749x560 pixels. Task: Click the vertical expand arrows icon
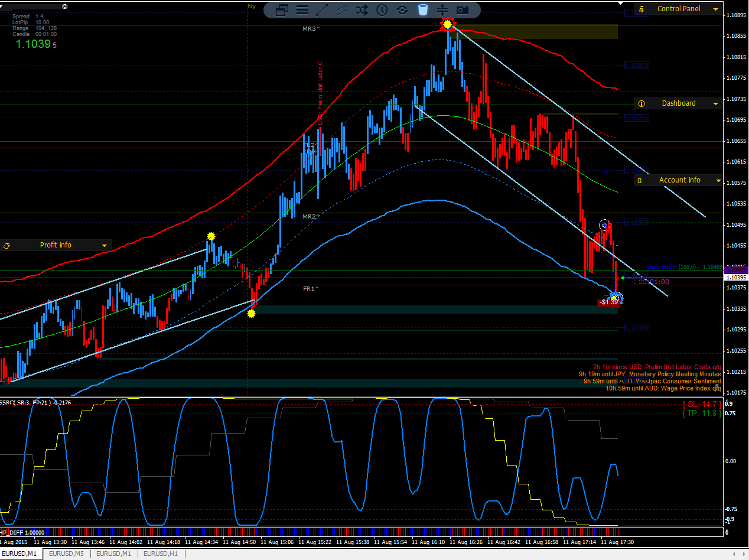(x=442, y=9)
